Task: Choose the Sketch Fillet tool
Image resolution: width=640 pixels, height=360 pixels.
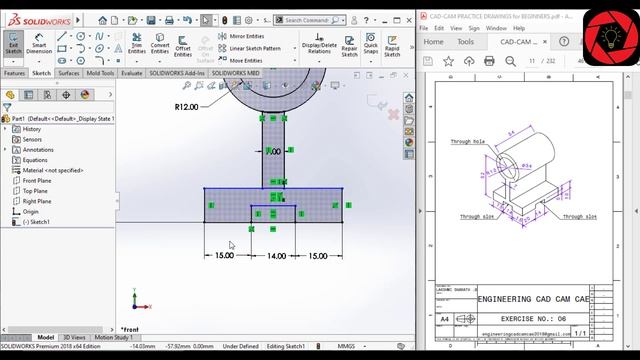Action: click(x=99, y=61)
